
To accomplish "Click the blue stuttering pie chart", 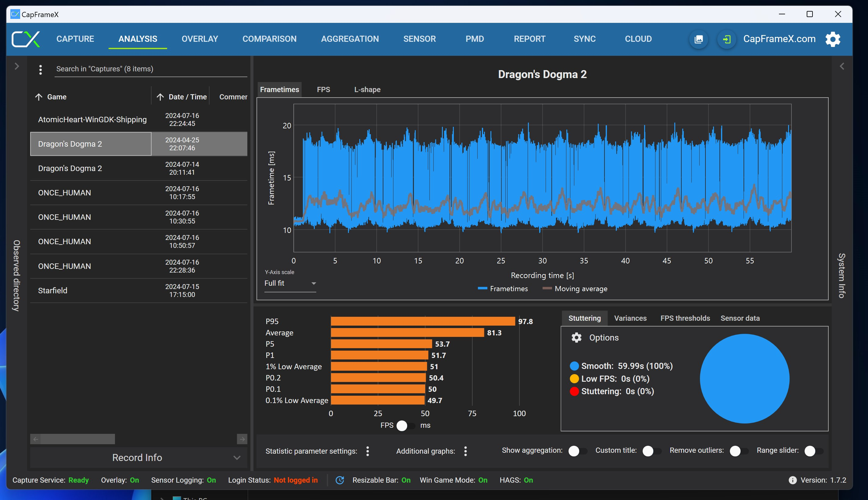I will 744,378.
